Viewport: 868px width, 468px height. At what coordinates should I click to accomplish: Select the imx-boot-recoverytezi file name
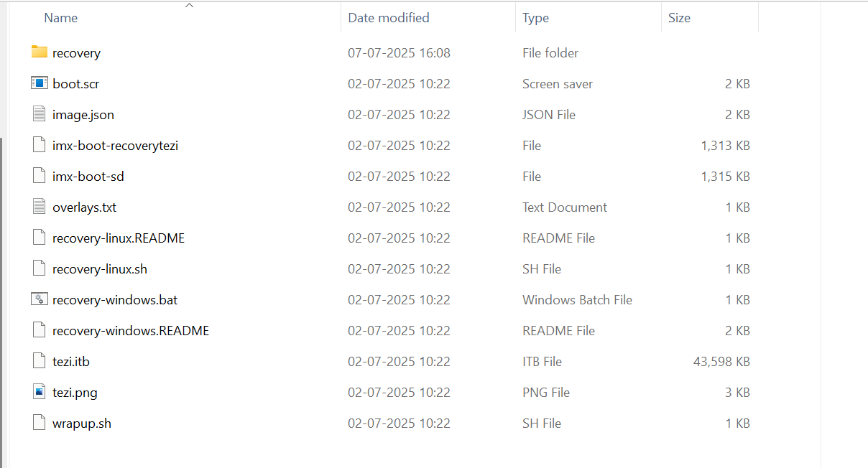click(115, 145)
